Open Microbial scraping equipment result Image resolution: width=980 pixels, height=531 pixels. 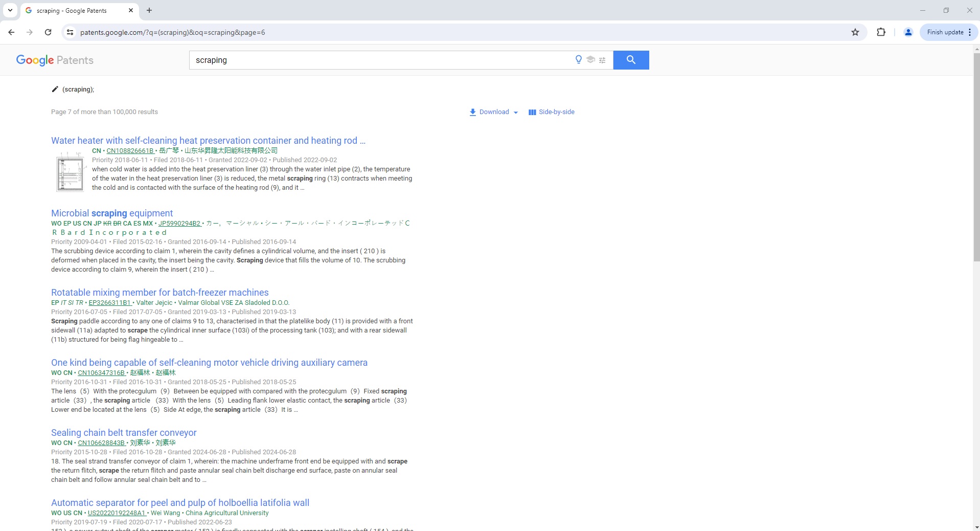tap(111, 213)
